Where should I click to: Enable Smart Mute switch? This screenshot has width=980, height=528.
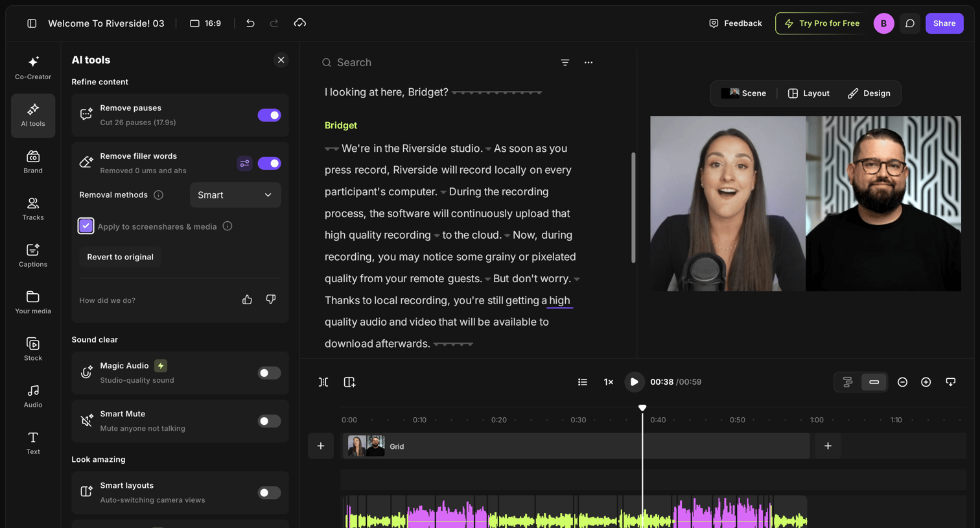click(269, 421)
